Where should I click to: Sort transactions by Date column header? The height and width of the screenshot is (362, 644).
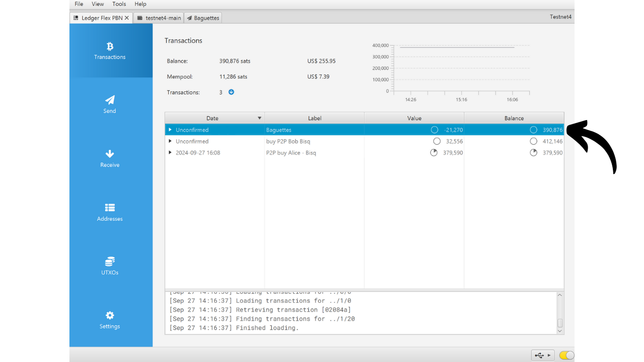(x=212, y=118)
